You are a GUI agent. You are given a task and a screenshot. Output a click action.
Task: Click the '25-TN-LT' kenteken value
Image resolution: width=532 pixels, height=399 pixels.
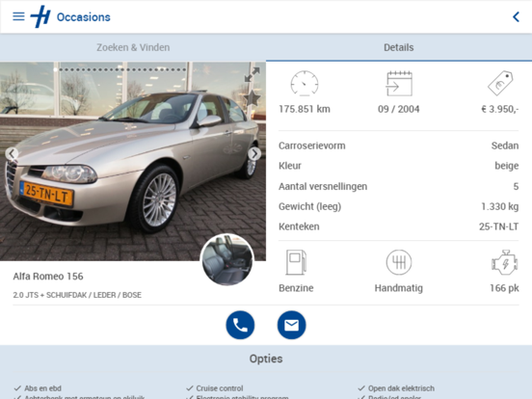click(499, 226)
